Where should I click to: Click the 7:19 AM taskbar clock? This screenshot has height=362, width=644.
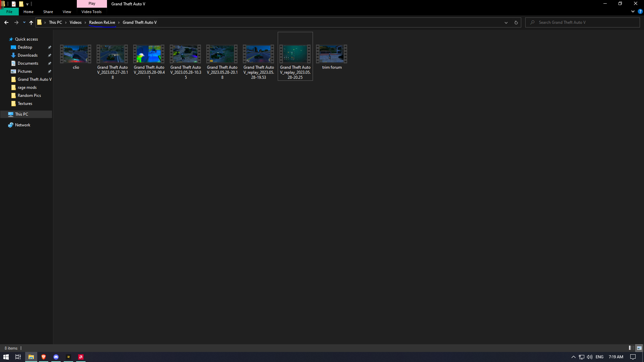[x=616, y=357]
